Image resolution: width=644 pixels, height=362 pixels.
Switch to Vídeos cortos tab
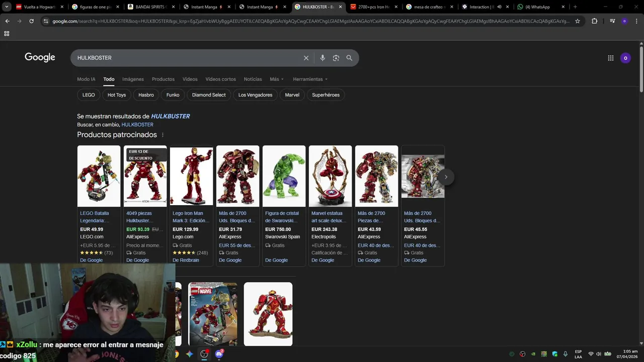click(220, 79)
